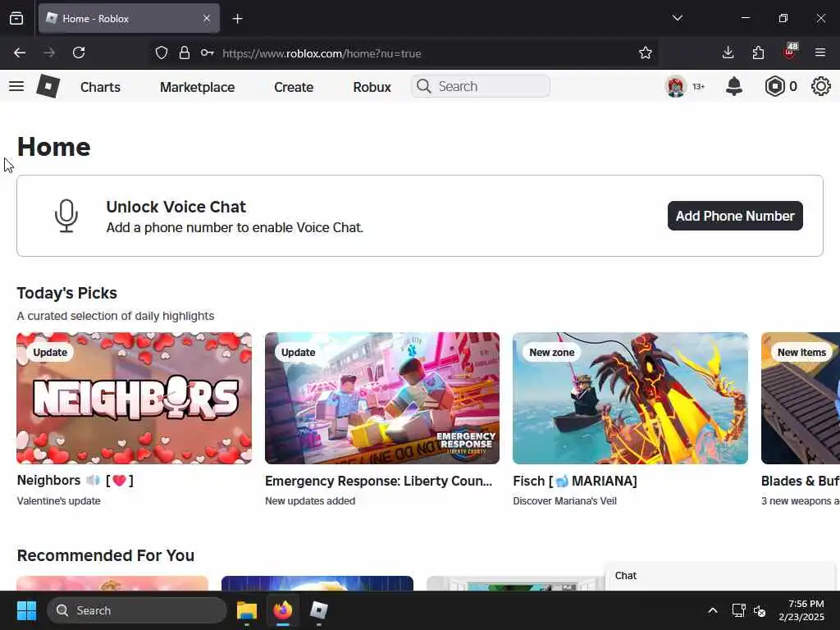Viewport: 840px width, 630px height.
Task: Click the magnifier icon in Roblox search
Action: (424, 86)
